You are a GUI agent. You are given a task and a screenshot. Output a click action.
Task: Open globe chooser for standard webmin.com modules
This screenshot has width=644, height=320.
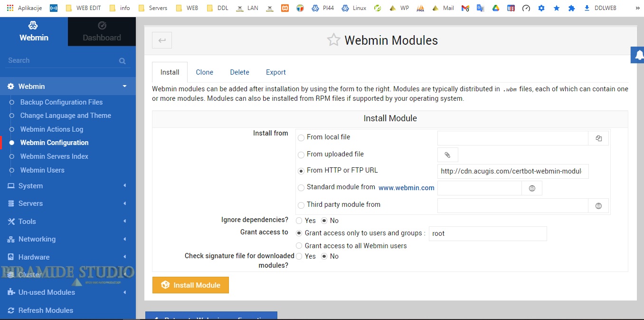coord(532,188)
